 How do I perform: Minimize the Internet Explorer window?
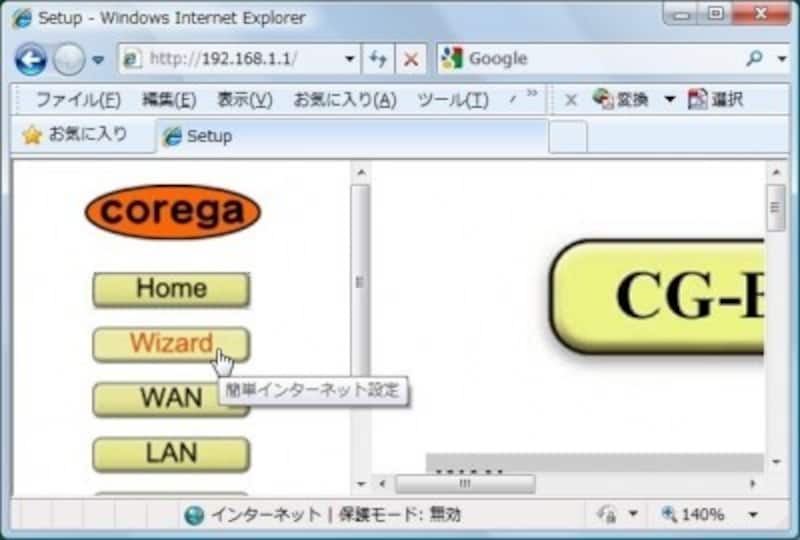pos(681,15)
